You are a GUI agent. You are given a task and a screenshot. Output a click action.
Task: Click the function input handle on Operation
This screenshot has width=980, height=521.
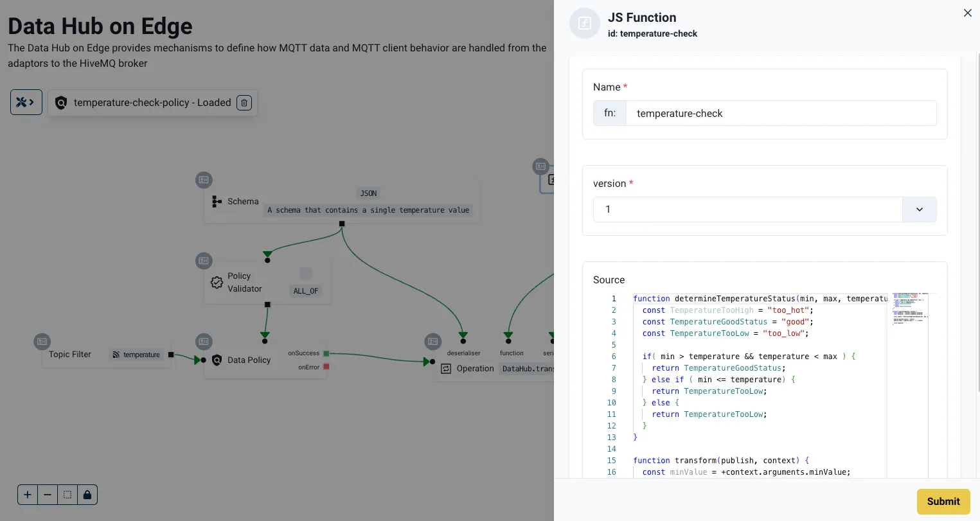(x=508, y=341)
